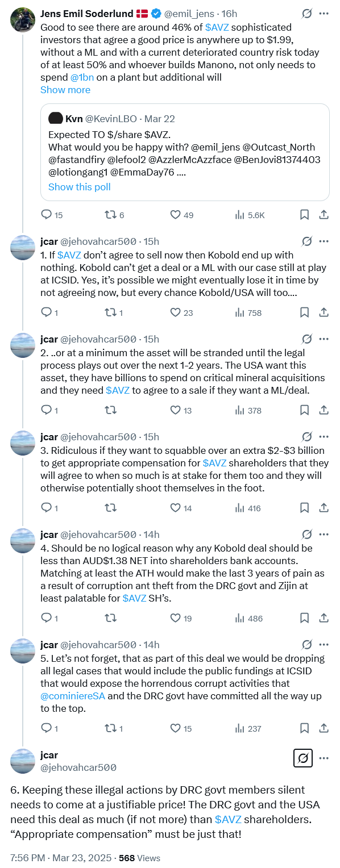Viewport: 340px width, 868px height.
Task: Open the Show this poll link
Action: pyautogui.click(x=80, y=187)
